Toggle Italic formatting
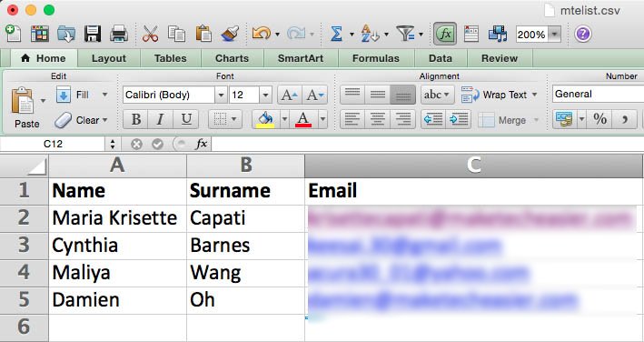The image size is (644, 342). click(161, 120)
